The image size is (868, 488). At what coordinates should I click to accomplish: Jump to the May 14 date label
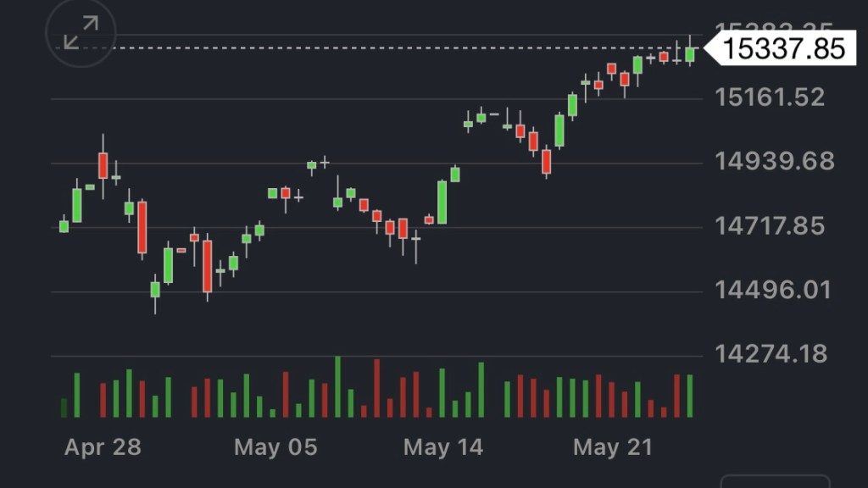pos(443,446)
